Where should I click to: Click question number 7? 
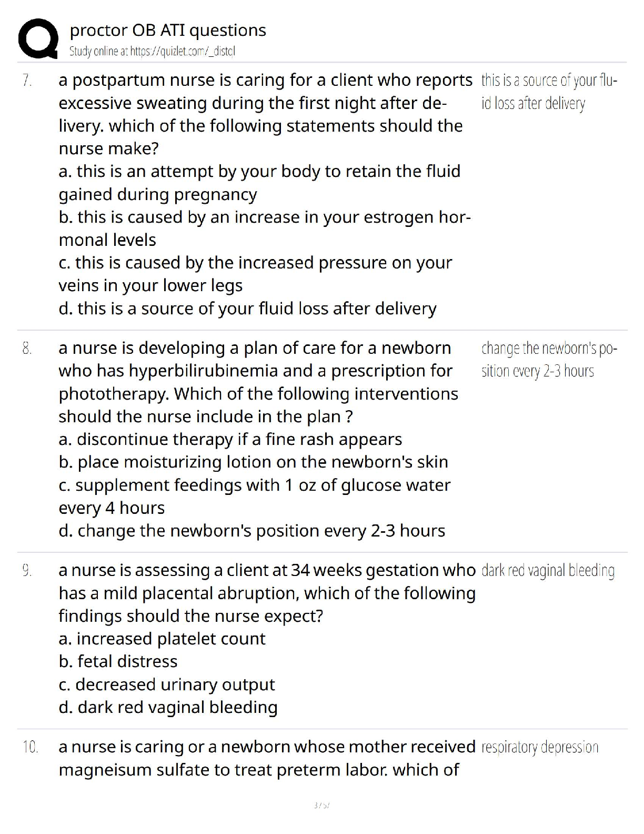click(x=27, y=81)
